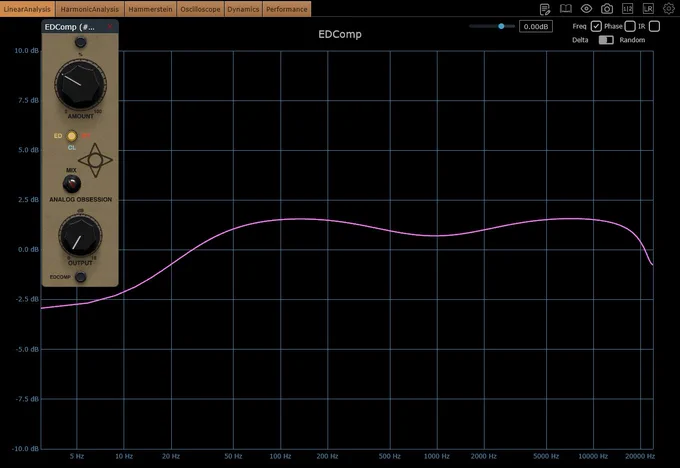This screenshot has height=468, width=680.
Task: Click the 0.00dB level input field
Action: tap(536, 26)
